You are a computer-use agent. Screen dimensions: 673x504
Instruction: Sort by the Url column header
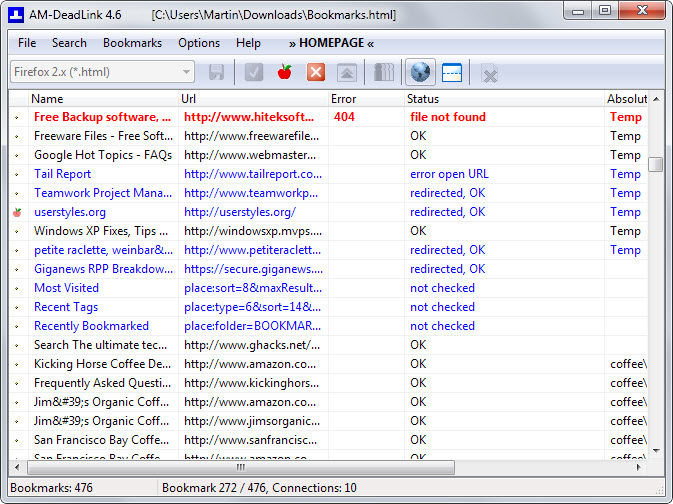(x=253, y=99)
